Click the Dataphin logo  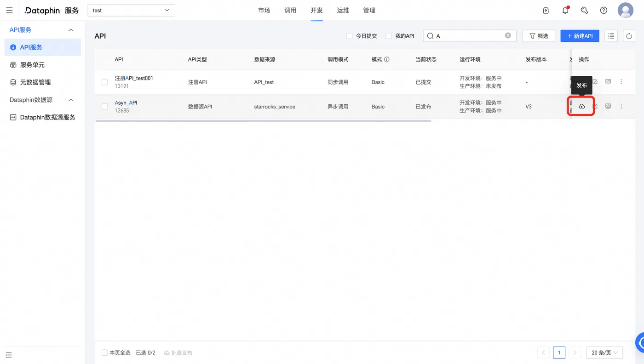pos(42,10)
